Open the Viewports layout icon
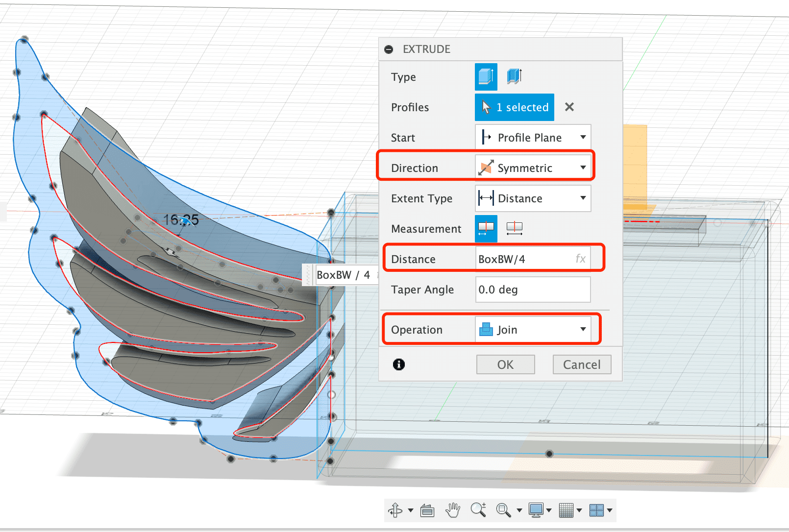789x532 pixels. (596, 510)
